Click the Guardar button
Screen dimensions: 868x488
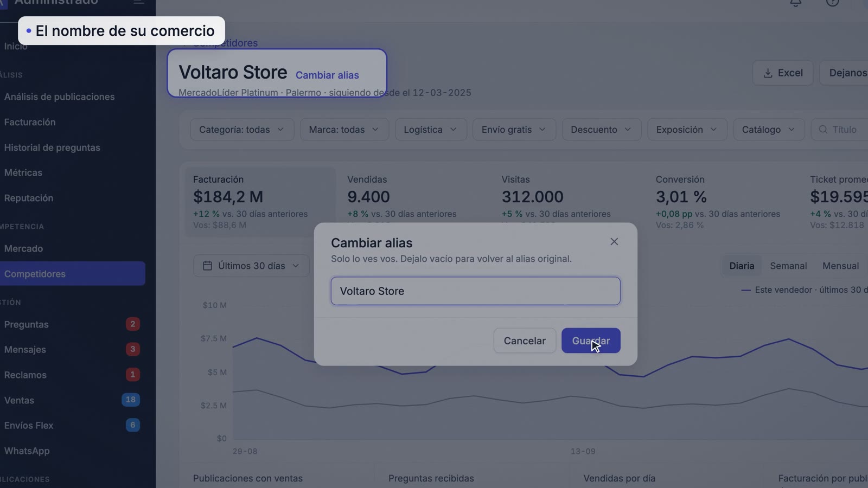591,341
